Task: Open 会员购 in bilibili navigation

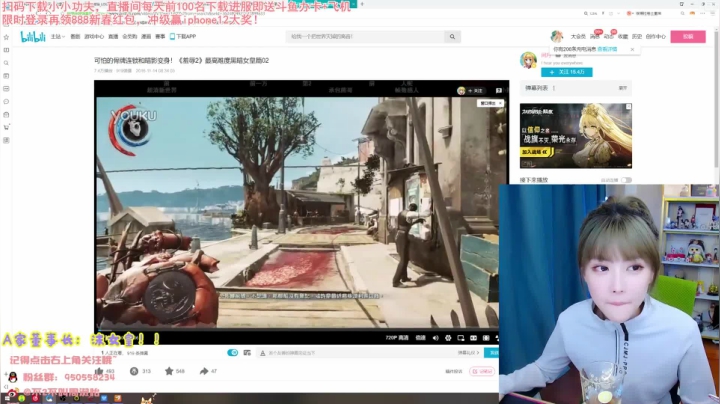Action: point(129,37)
